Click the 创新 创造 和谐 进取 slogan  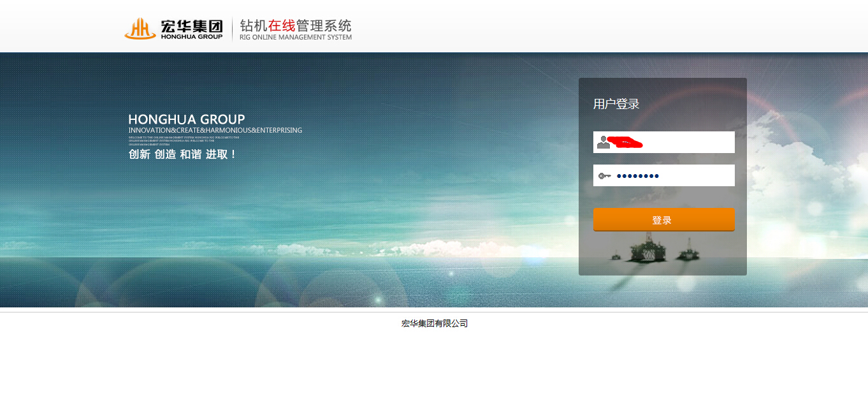tap(182, 154)
